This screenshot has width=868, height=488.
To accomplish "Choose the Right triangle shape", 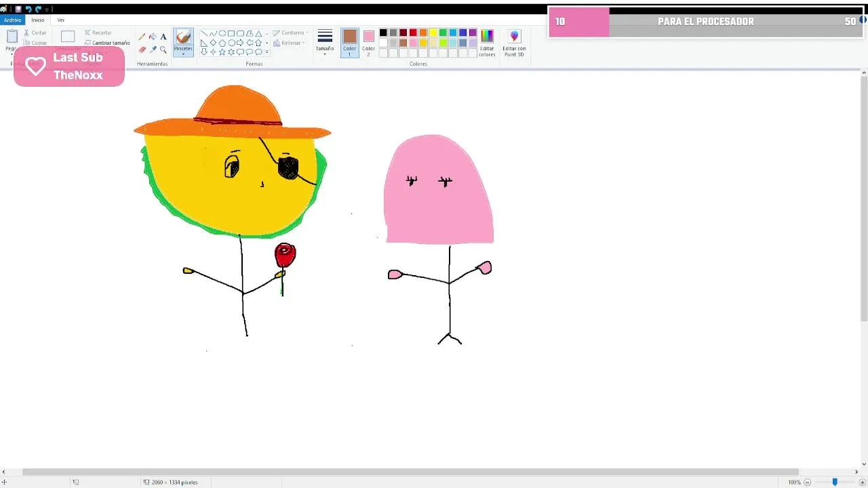I will (x=204, y=43).
